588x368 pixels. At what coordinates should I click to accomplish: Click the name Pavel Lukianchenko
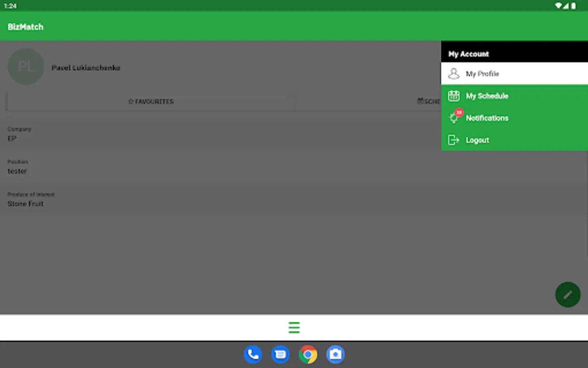point(86,68)
